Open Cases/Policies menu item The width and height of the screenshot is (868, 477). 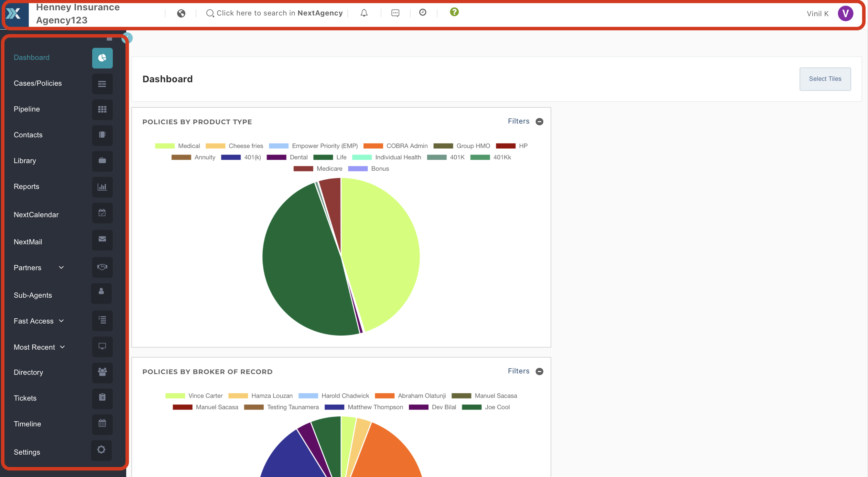point(38,83)
